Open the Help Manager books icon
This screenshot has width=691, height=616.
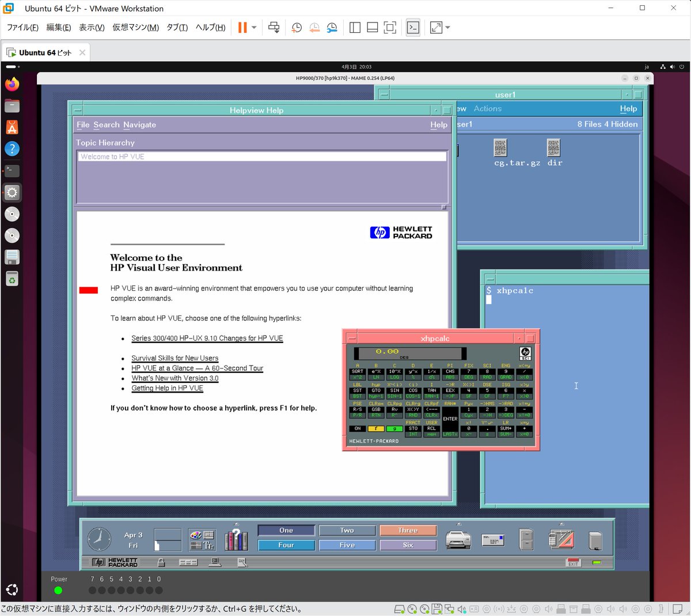coord(236,540)
